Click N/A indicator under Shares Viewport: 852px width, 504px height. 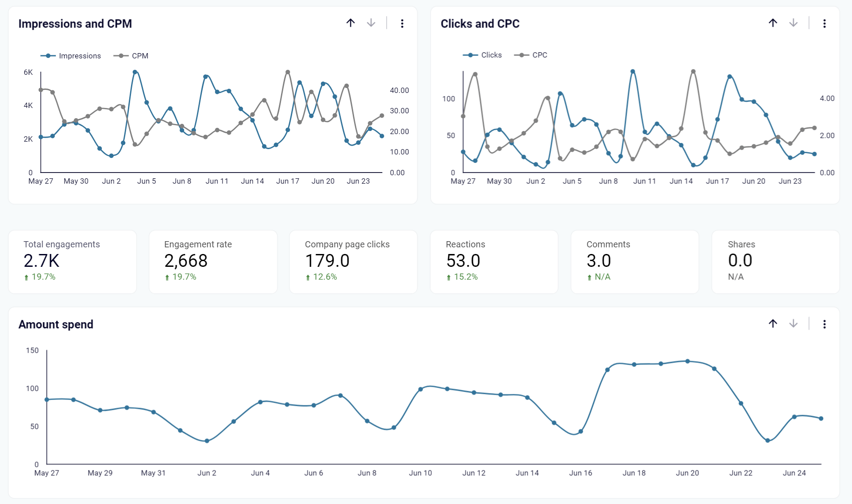click(x=736, y=277)
